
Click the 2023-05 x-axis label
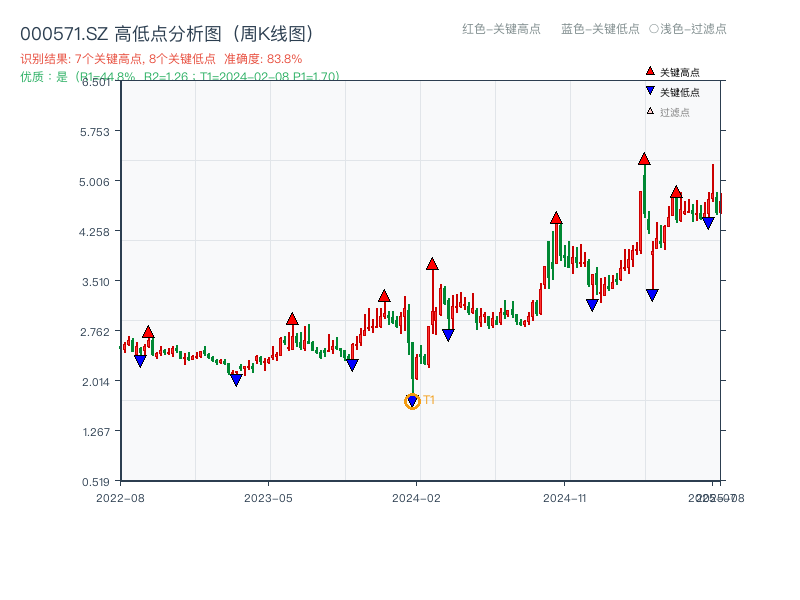268,498
